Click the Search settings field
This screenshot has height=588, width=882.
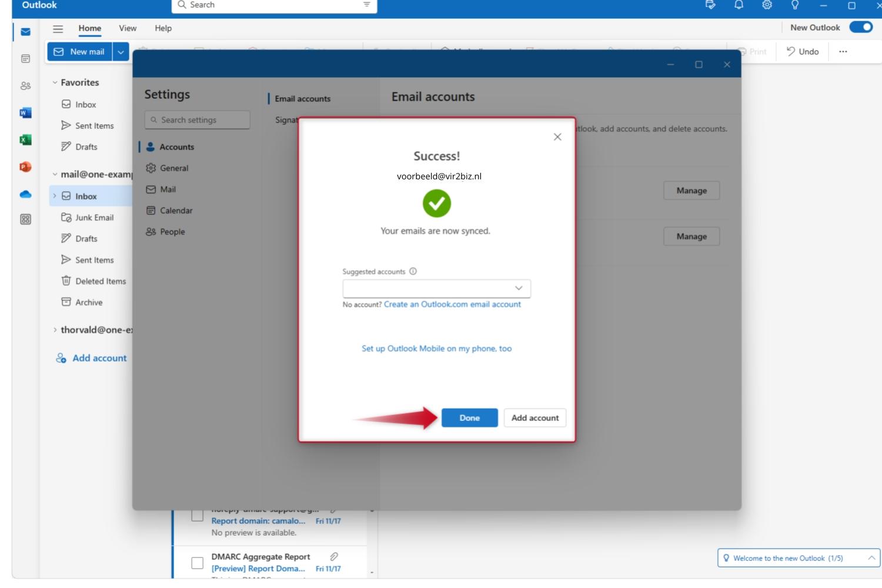197,120
